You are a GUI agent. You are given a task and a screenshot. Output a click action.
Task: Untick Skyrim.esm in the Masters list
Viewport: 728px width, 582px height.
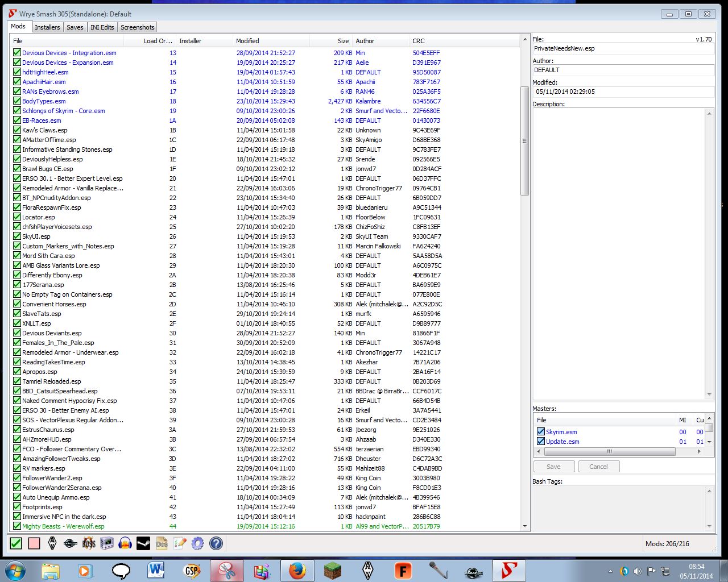tap(541, 432)
